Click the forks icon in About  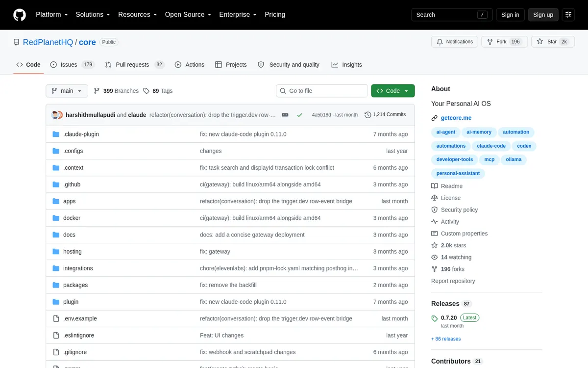click(434, 269)
